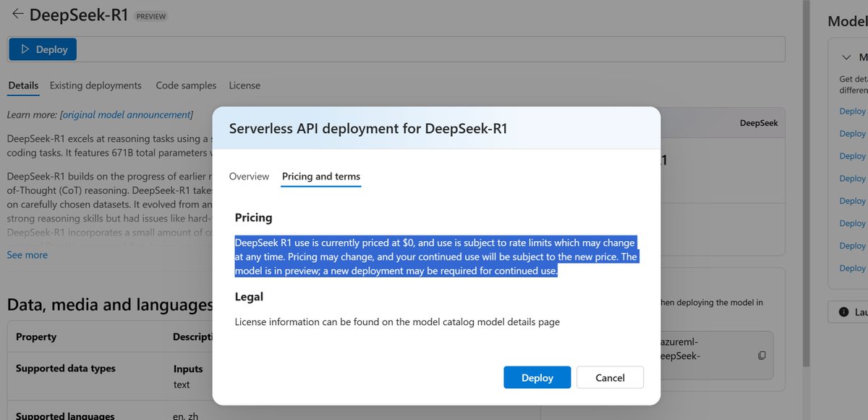Open the License tab on model page
Image resolution: width=868 pixels, height=420 pixels.
(244, 85)
